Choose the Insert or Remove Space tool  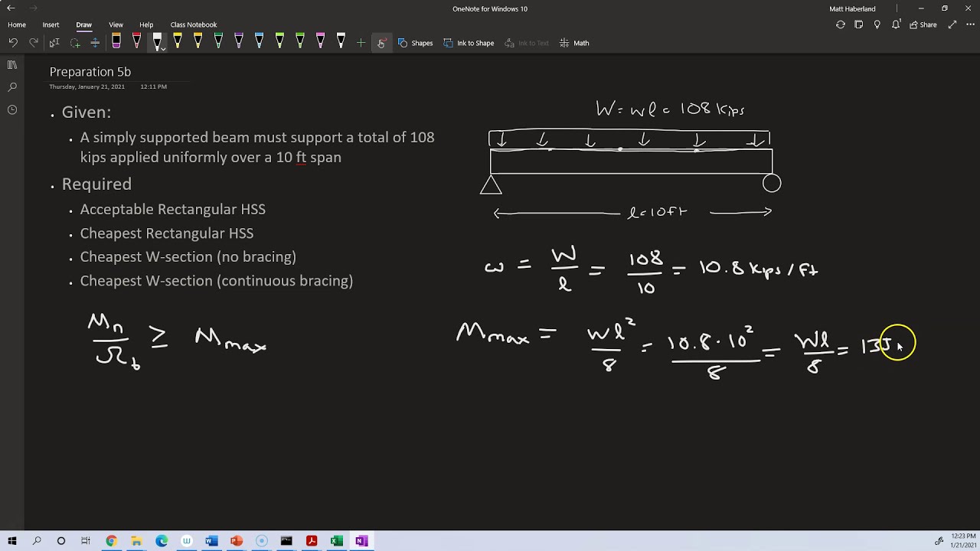click(x=95, y=43)
